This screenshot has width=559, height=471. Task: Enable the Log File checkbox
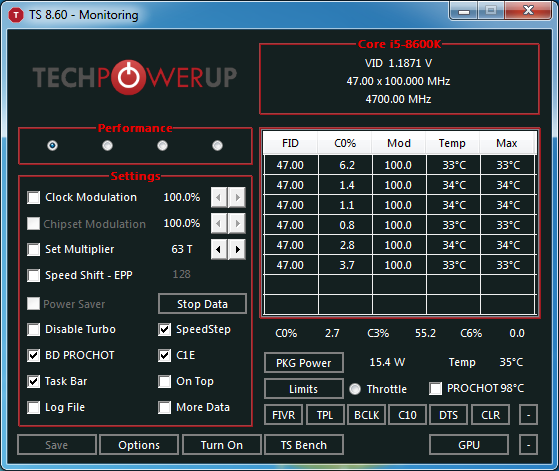34,407
